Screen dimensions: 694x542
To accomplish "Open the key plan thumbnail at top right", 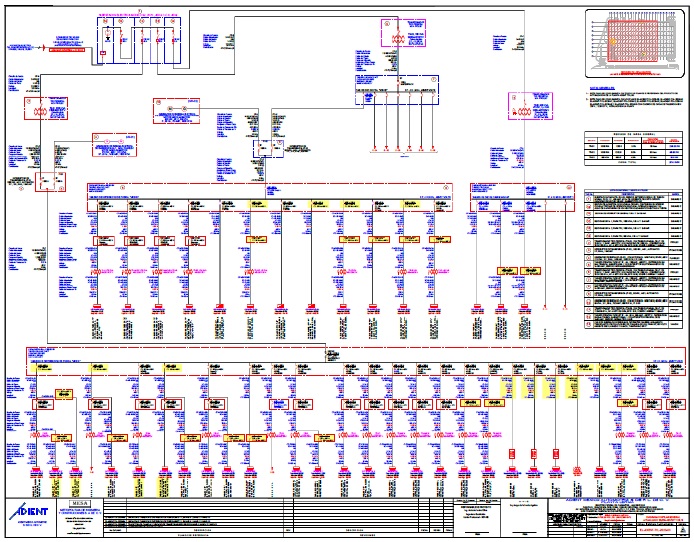I will (x=638, y=43).
